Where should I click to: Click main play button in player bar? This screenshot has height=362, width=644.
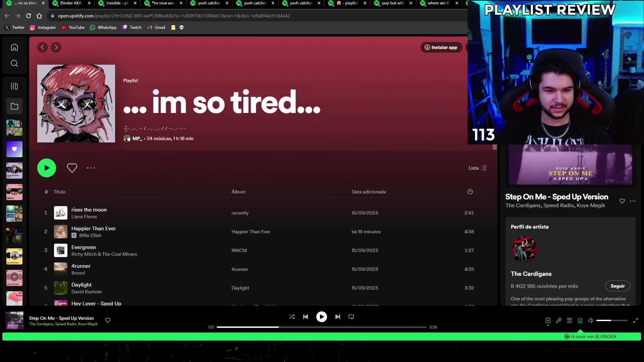(322, 317)
